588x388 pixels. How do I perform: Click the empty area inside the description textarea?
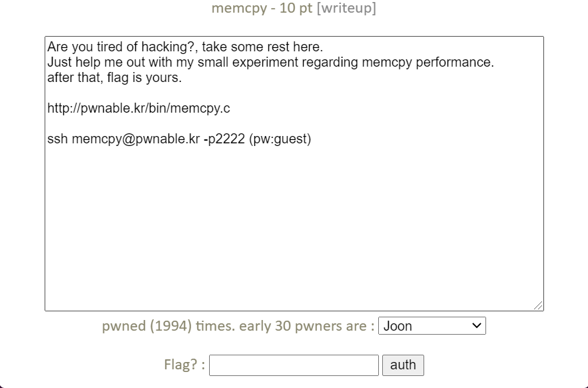tap(294, 225)
